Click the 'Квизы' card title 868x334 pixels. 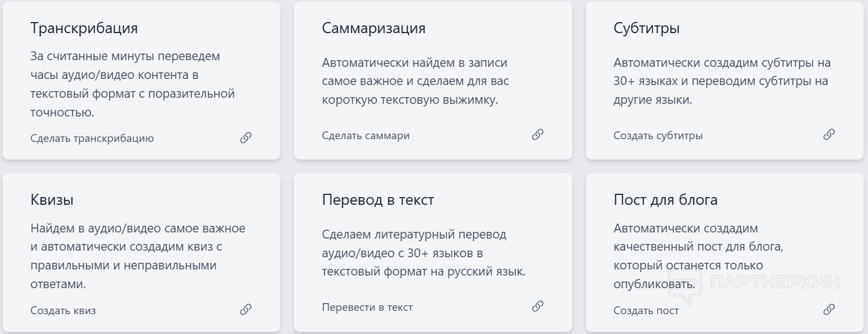pos(52,200)
